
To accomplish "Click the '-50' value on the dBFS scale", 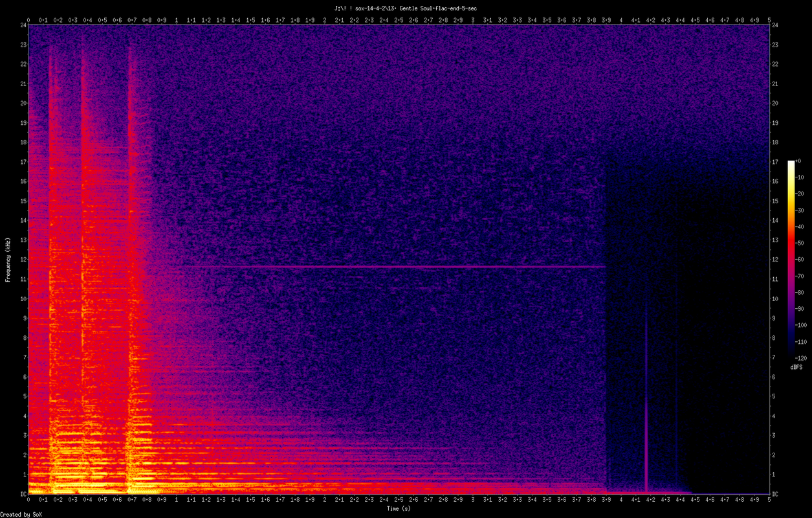I will (799, 243).
